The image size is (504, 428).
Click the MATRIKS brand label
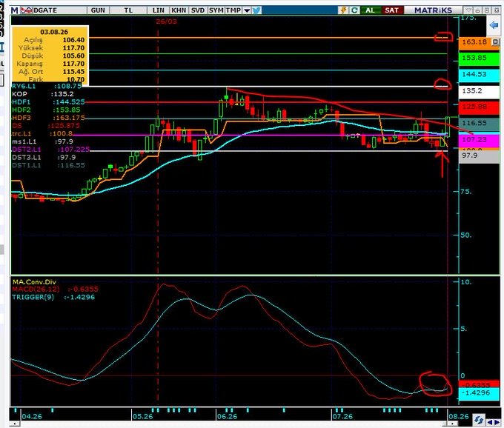click(x=433, y=10)
